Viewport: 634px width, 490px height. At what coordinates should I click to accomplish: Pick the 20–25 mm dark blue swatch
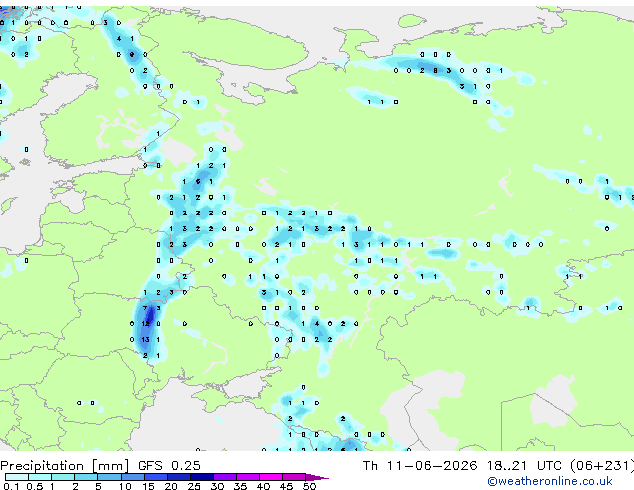click(179, 477)
